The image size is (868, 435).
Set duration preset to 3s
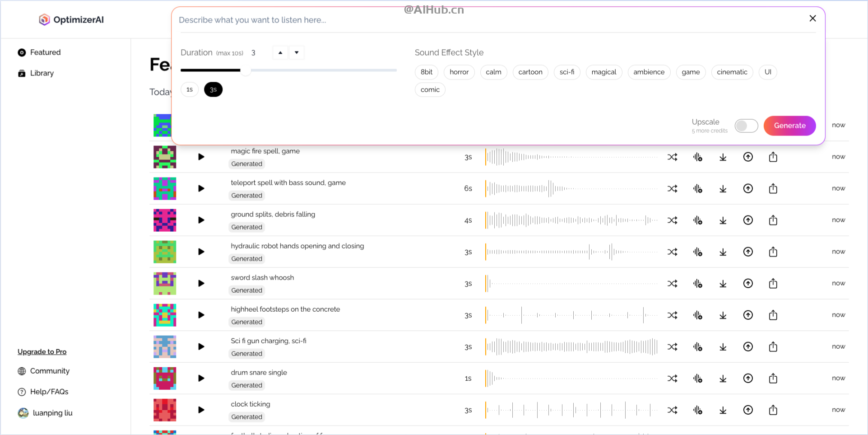tap(213, 90)
